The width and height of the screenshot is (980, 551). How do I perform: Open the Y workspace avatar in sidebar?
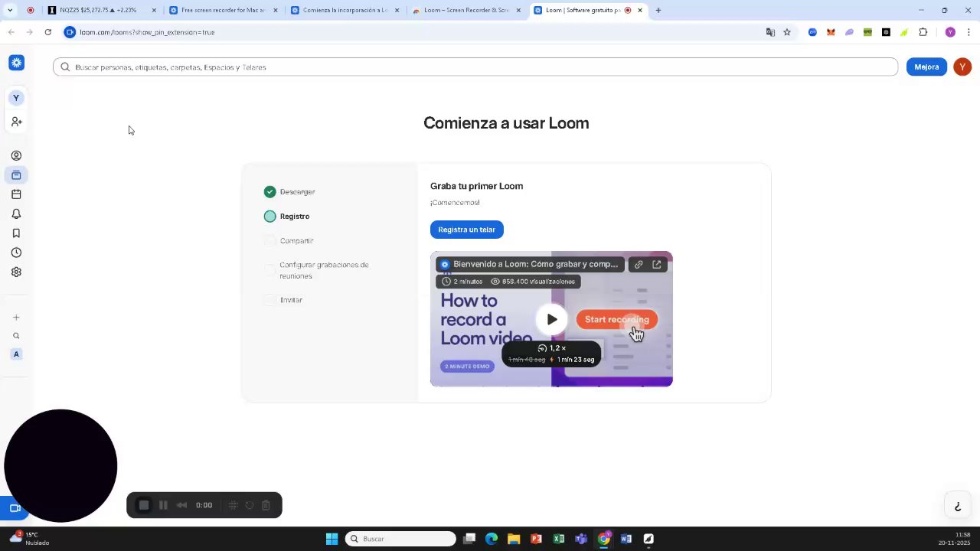click(16, 98)
